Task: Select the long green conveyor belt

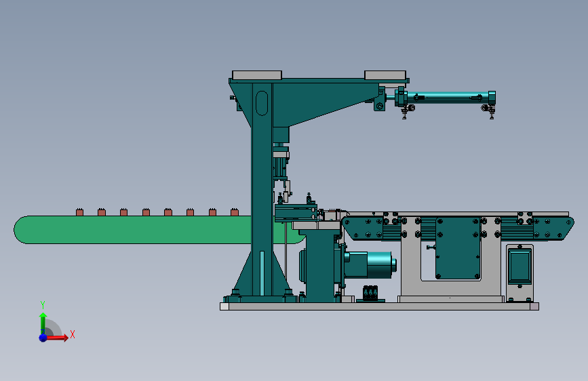Action: 133,230
